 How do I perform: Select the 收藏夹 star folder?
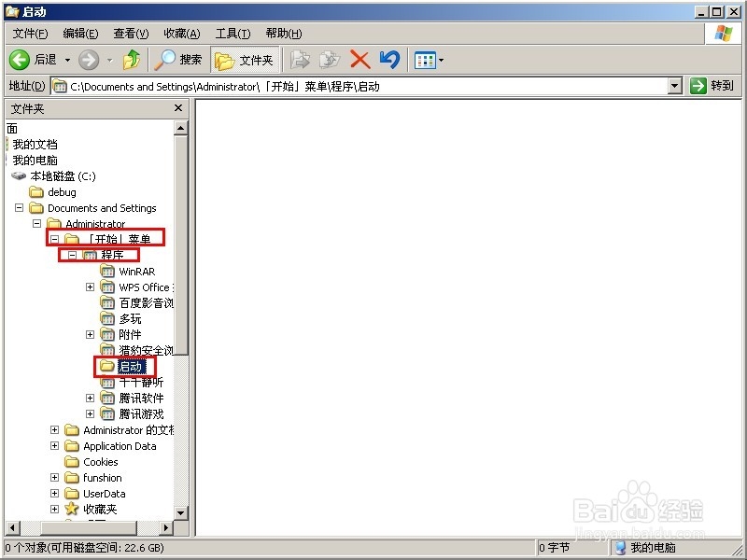point(100,509)
